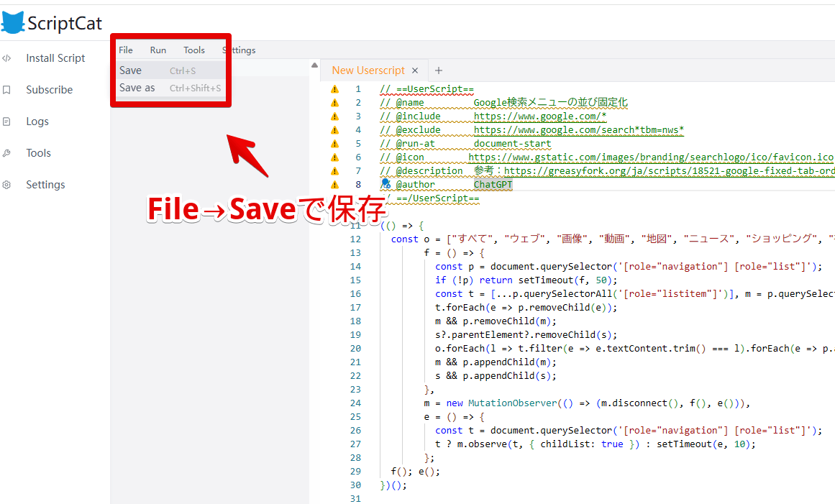835x504 pixels.
Task: Click warning icon on line 8
Action: coord(334,185)
